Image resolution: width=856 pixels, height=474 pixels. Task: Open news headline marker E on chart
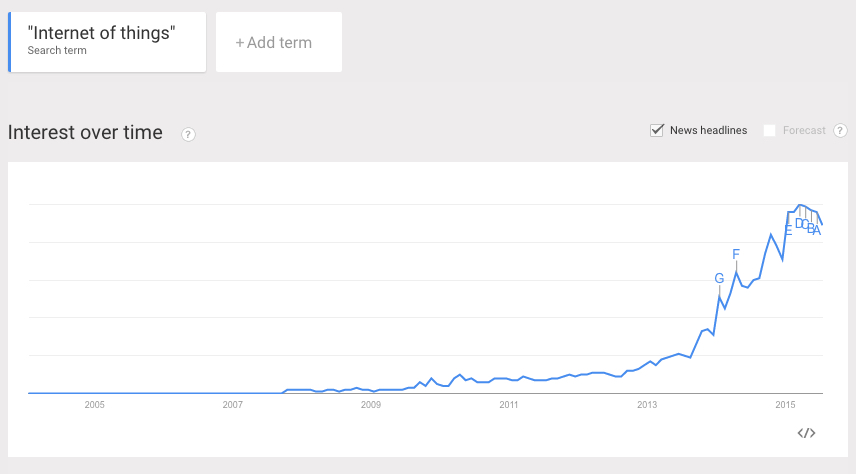tap(788, 230)
